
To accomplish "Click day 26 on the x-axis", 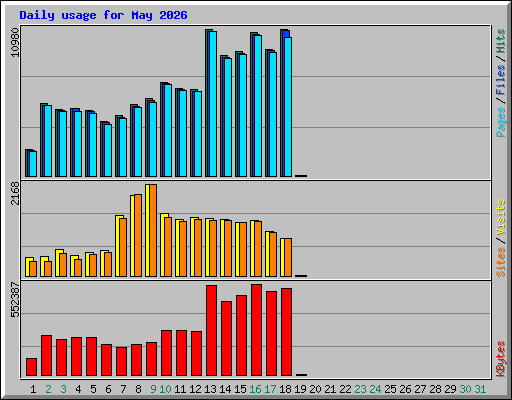I will pyautogui.click(x=405, y=389).
